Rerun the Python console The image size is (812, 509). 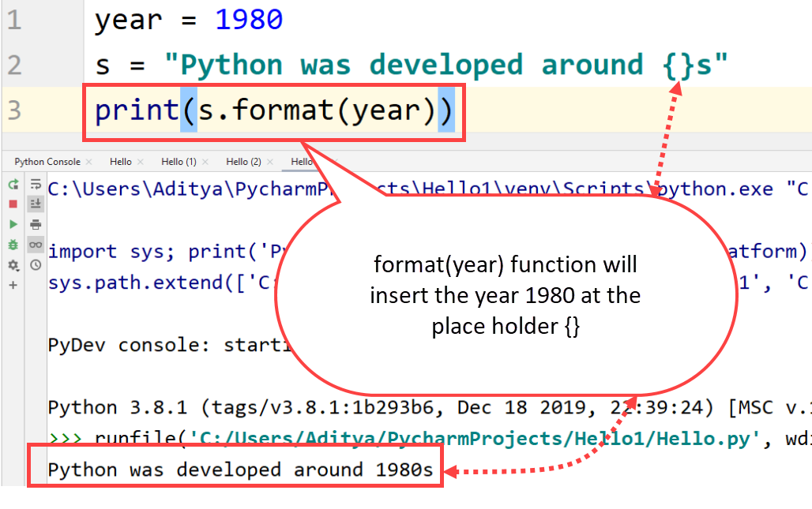(12, 184)
